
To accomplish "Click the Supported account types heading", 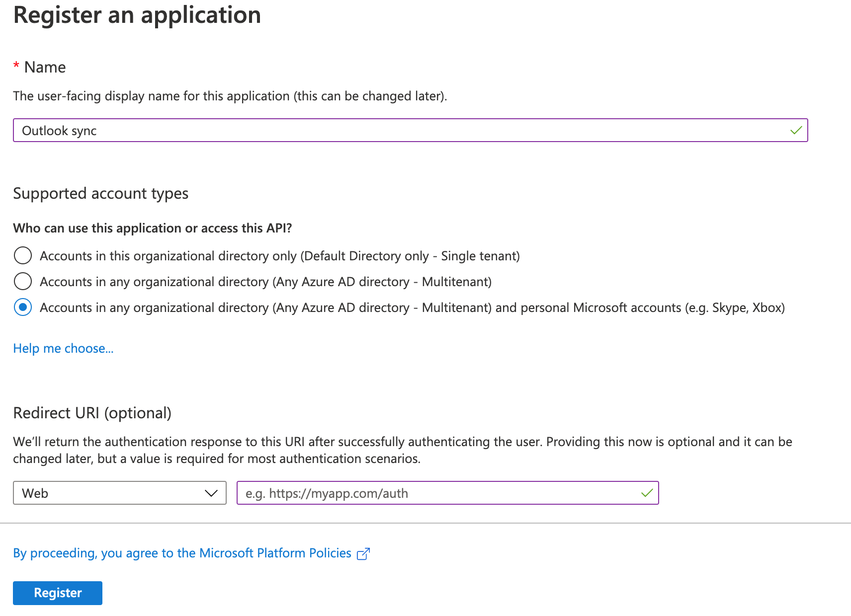I will pyautogui.click(x=101, y=193).
